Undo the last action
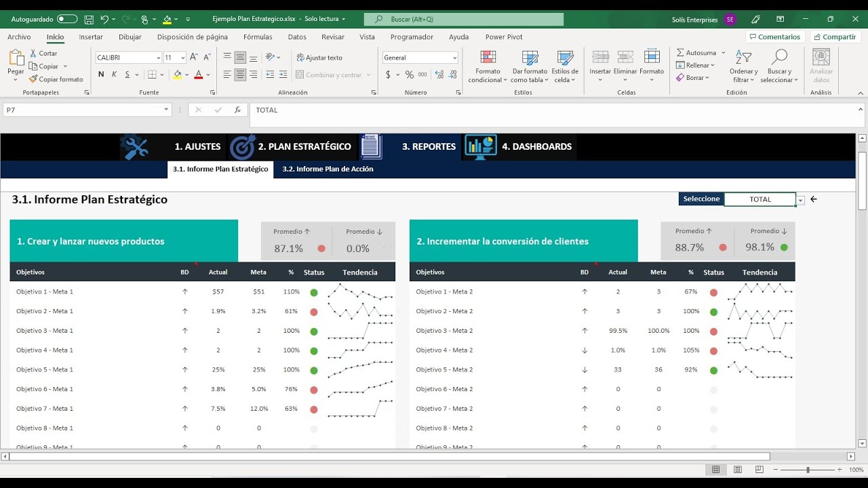Viewport: 868px width, 488px height. [x=104, y=19]
